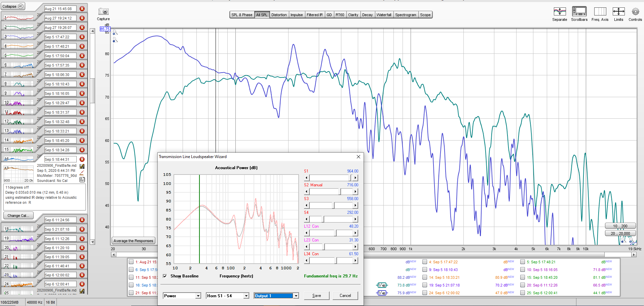644x306 pixels.
Task: Open the Freq. Axis icon
Action: pos(600,11)
